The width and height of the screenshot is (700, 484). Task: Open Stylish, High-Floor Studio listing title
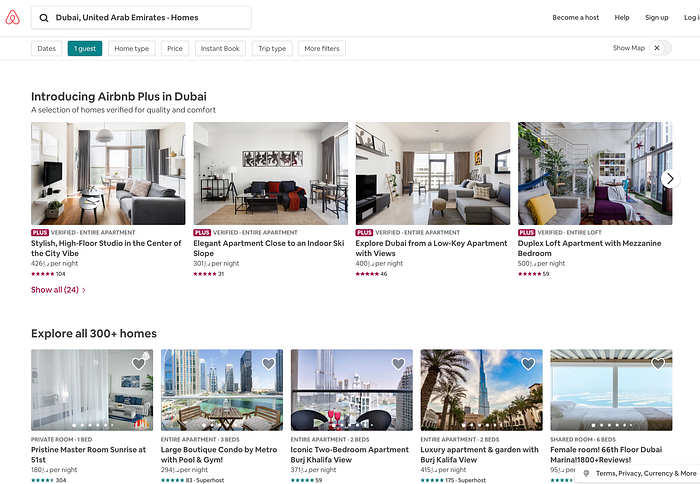(106, 248)
